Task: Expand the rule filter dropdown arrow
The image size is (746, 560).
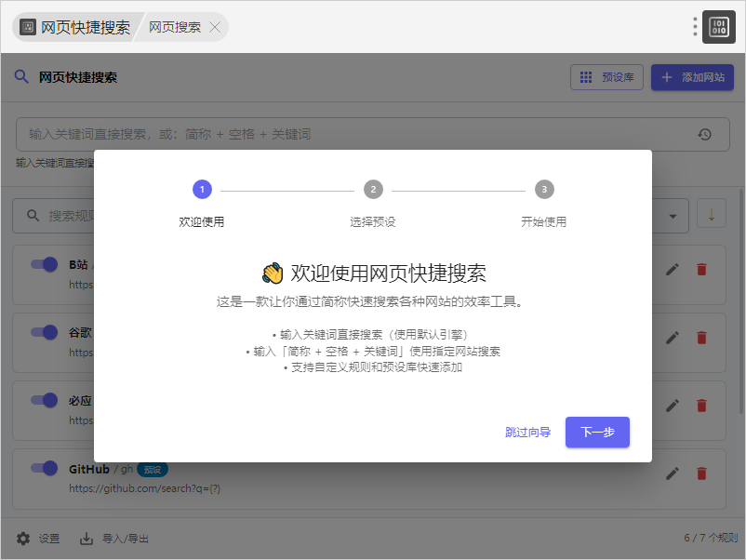Action: tap(673, 216)
